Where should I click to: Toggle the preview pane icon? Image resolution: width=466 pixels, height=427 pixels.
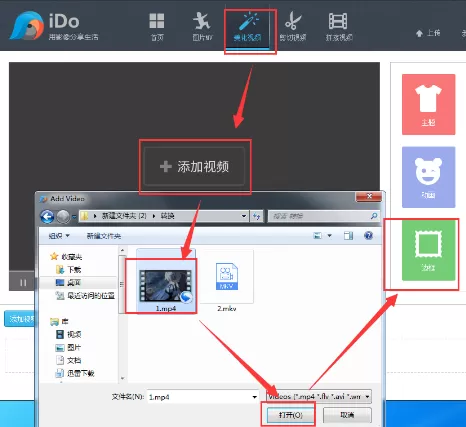coord(349,236)
